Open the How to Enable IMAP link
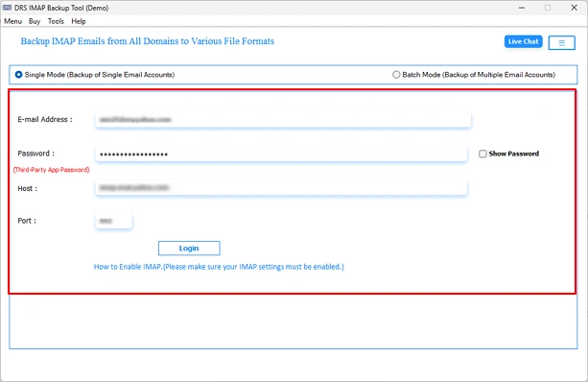588x382 pixels. pyautogui.click(x=219, y=267)
